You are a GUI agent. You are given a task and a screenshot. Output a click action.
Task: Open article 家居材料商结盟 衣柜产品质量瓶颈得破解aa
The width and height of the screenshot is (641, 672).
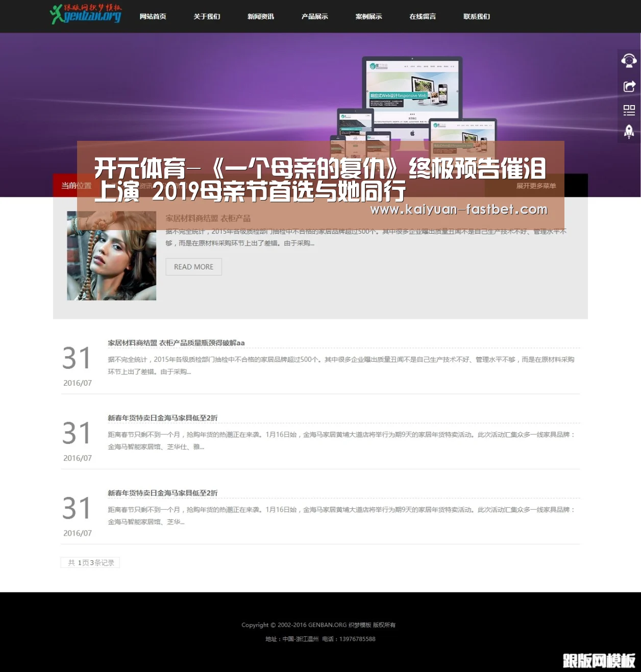click(176, 343)
